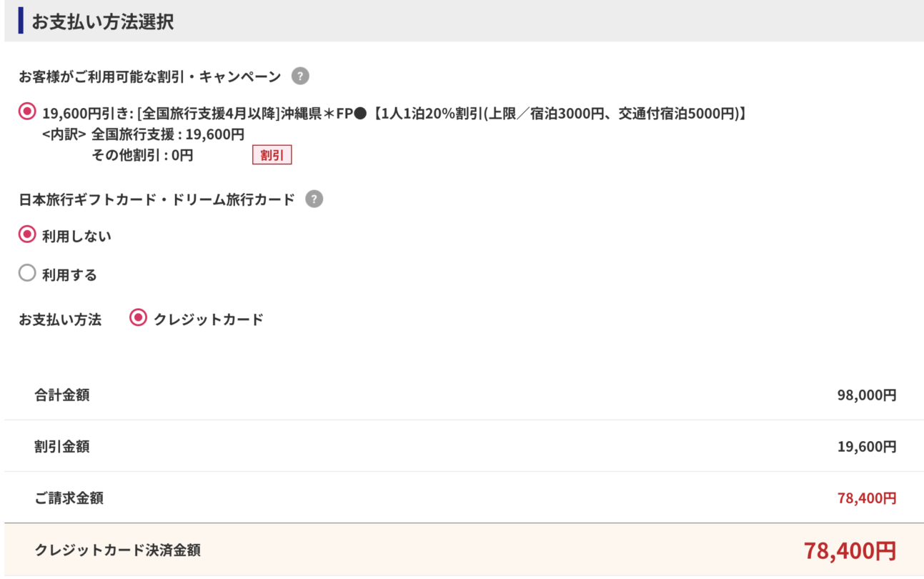Open help icon beside ギフトカード・ドリーム旅行カード heading
The image size is (924, 579).
[314, 199]
